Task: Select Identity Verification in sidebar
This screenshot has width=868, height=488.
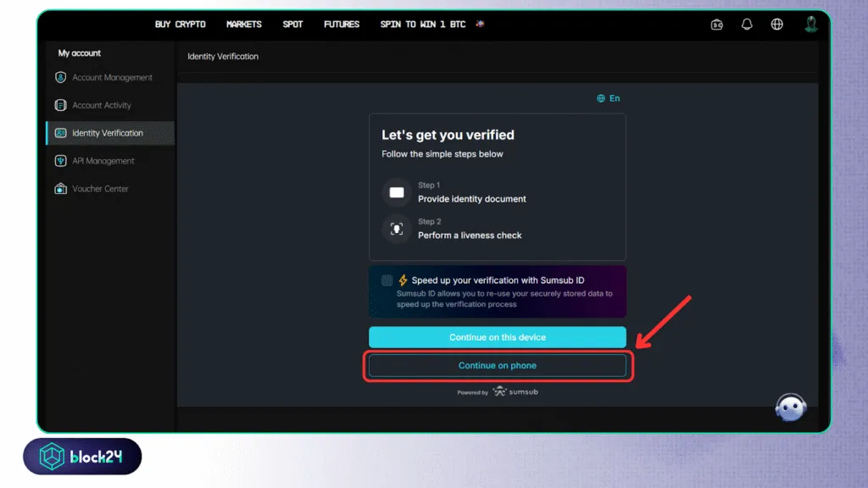Action: 108,133
